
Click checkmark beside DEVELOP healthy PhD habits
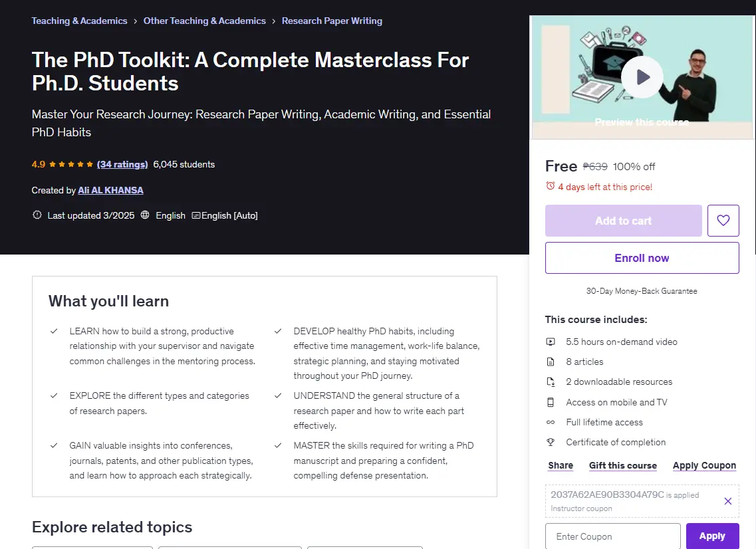278,331
